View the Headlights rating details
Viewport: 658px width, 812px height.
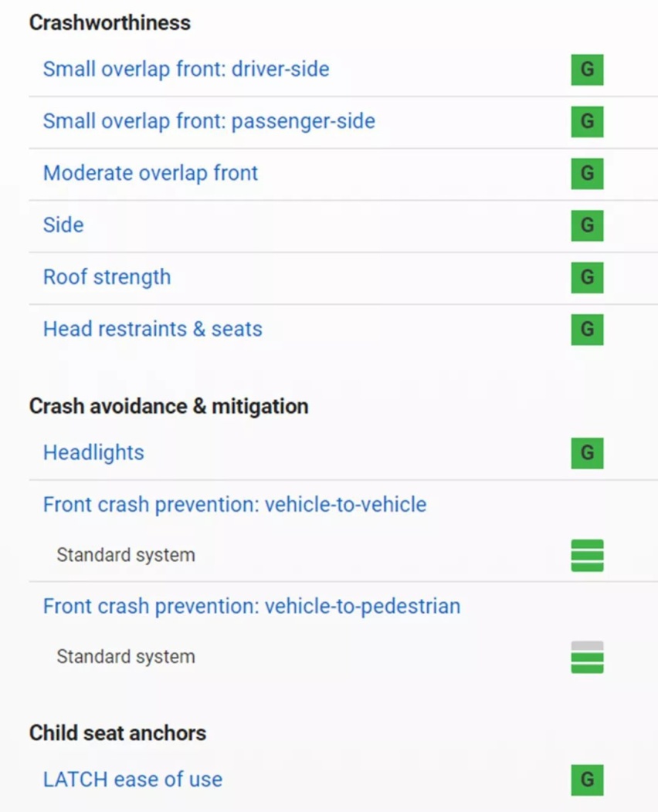coord(93,453)
